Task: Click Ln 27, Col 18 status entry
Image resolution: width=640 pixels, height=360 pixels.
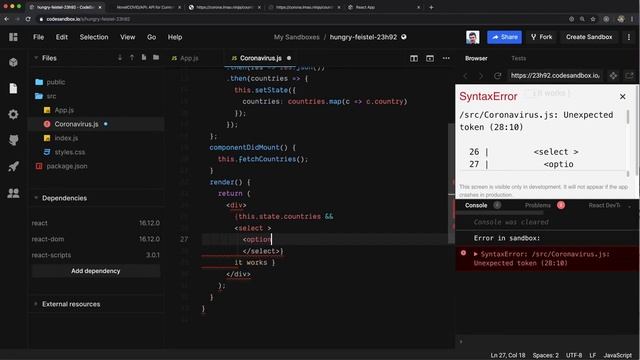Action: coord(508,356)
